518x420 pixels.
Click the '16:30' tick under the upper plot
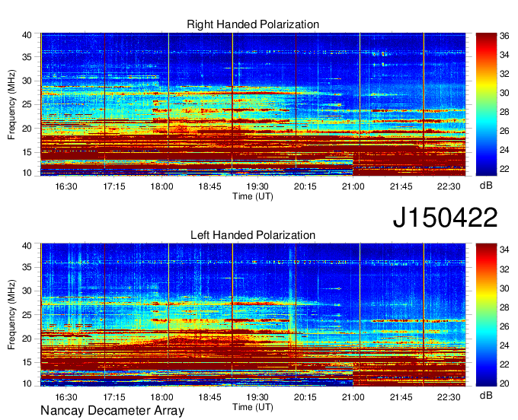pos(66,186)
